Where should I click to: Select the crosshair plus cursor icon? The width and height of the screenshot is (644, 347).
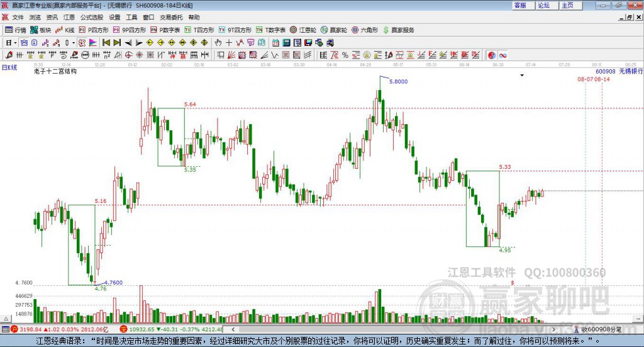tap(229, 43)
